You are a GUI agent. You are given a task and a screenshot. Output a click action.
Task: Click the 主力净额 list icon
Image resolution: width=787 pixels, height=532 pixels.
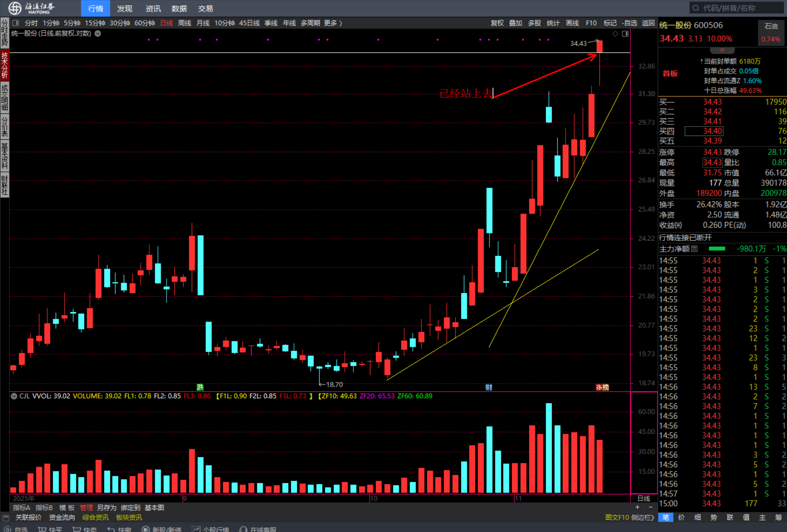pos(695,249)
